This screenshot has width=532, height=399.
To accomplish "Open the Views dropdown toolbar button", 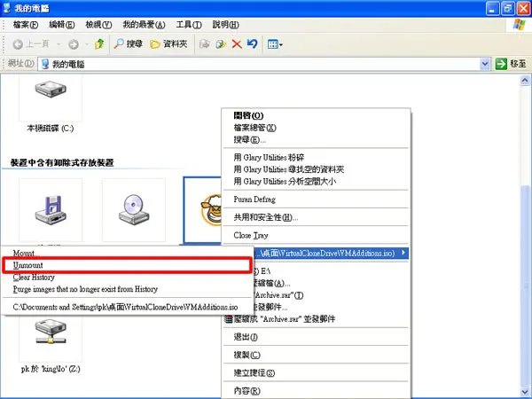I will [x=275, y=44].
